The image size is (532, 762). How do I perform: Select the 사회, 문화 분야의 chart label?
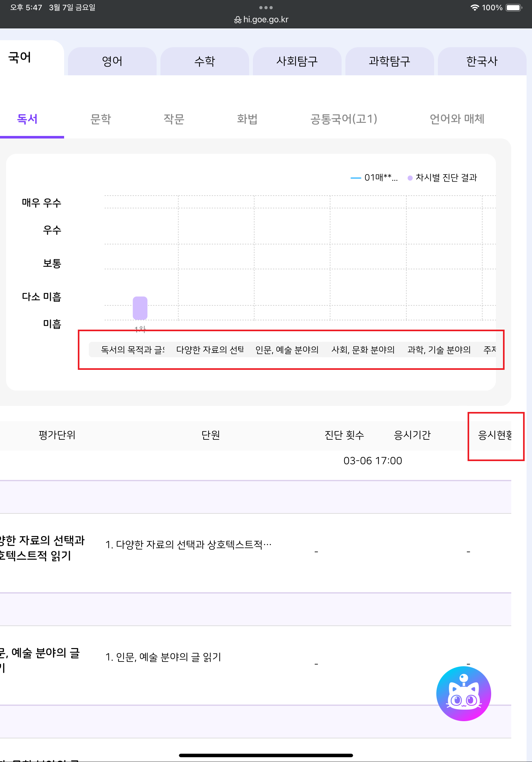363,349
